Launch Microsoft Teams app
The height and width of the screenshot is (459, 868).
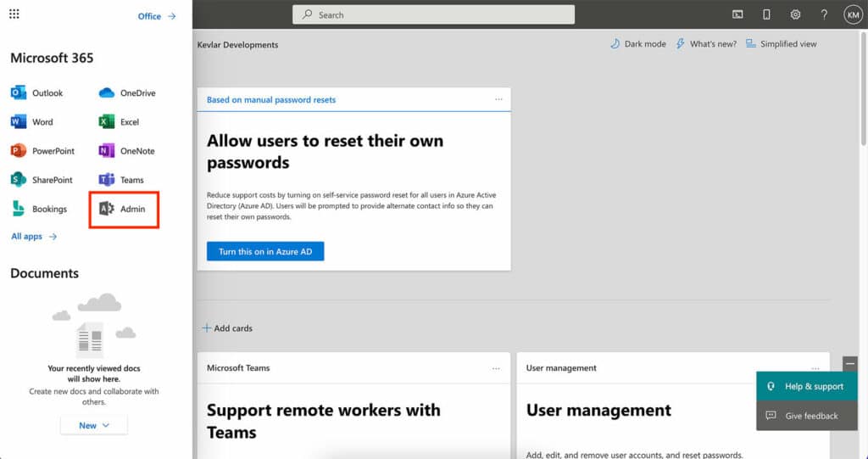pos(120,180)
